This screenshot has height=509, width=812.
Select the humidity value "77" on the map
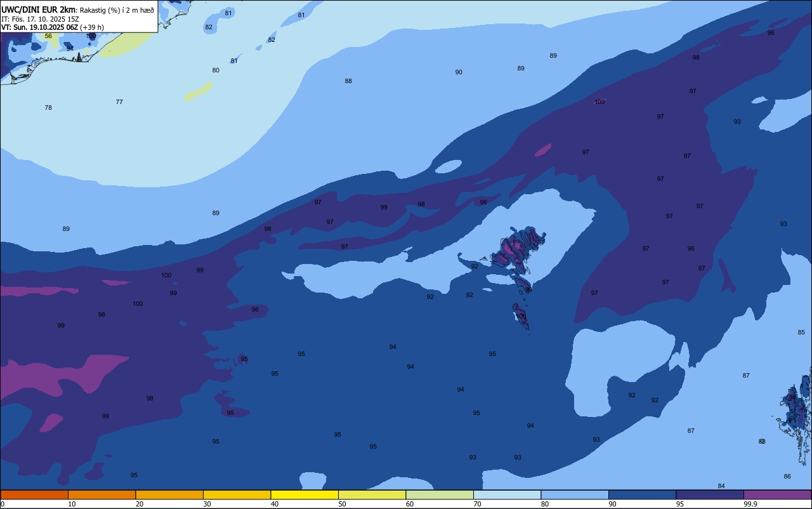tap(119, 102)
